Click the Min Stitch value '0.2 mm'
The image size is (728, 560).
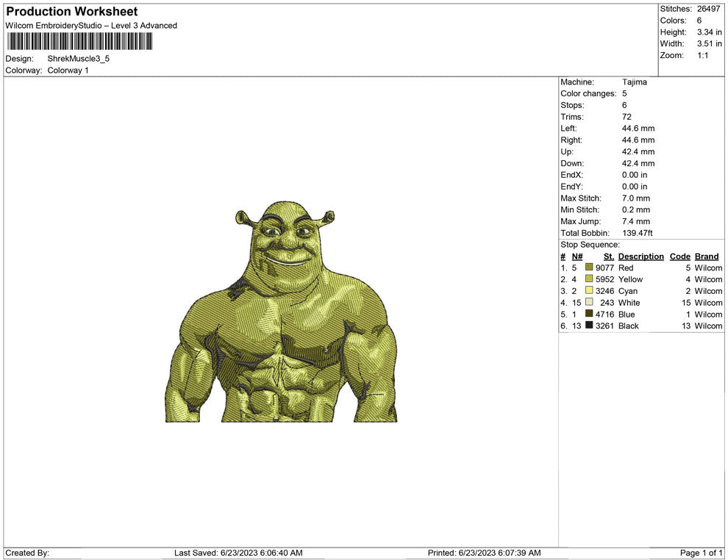(636, 209)
